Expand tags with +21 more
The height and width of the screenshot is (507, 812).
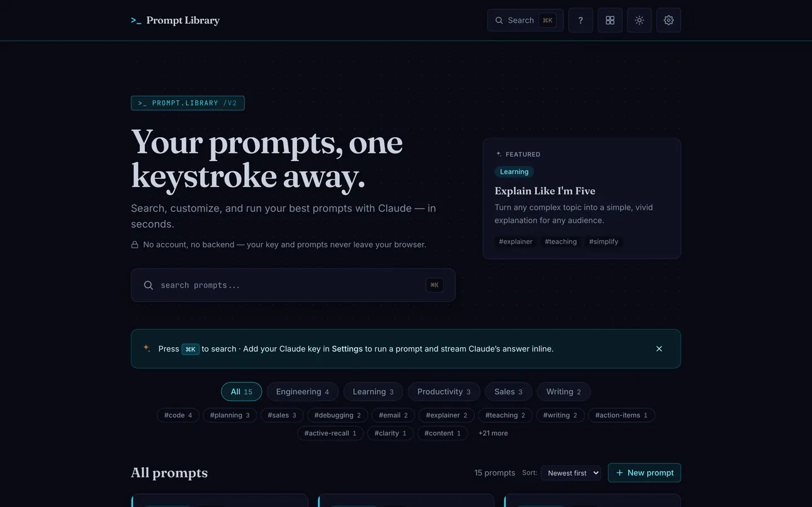coord(493,433)
